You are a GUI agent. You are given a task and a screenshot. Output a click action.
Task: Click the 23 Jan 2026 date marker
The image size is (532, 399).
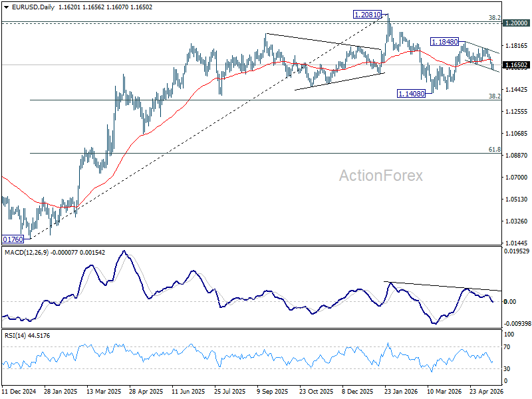coord(401,391)
